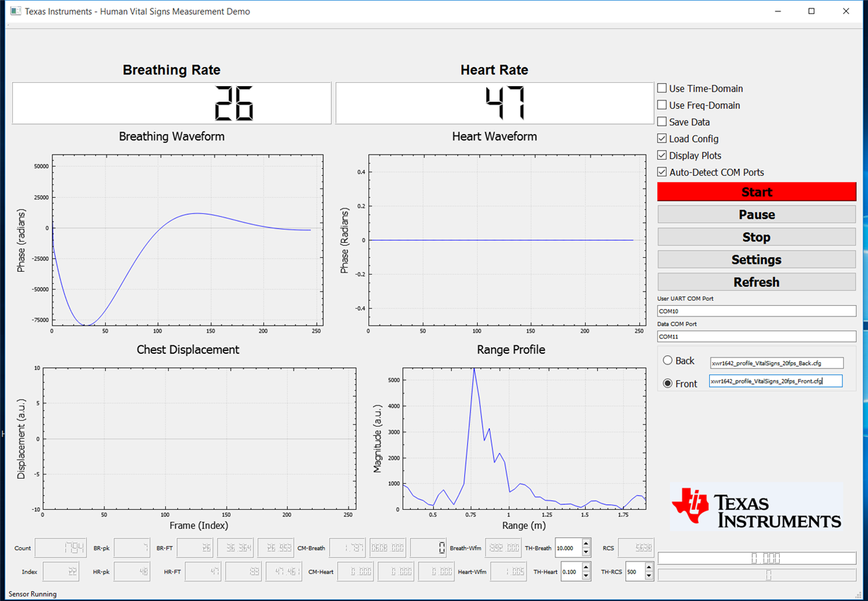Image resolution: width=868 pixels, height=601 pixels.
Task: Increase TH-RCS with its up arrow
Action: tap(649, 567)
